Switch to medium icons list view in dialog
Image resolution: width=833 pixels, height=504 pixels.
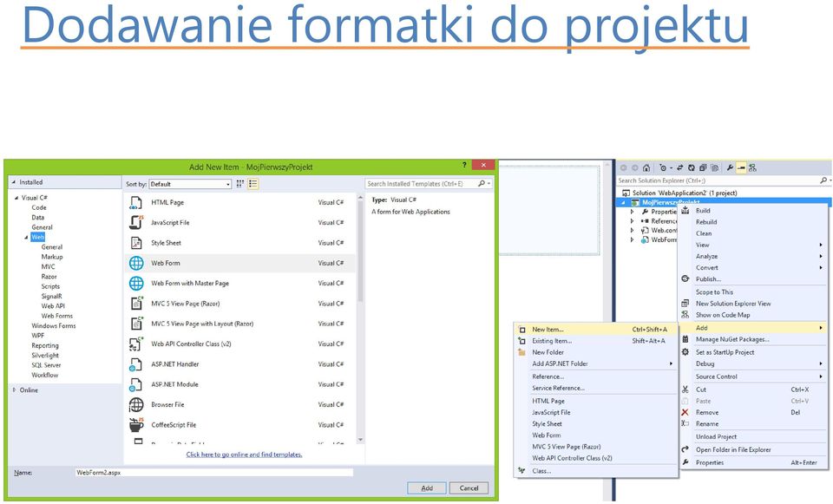point(253,184)
